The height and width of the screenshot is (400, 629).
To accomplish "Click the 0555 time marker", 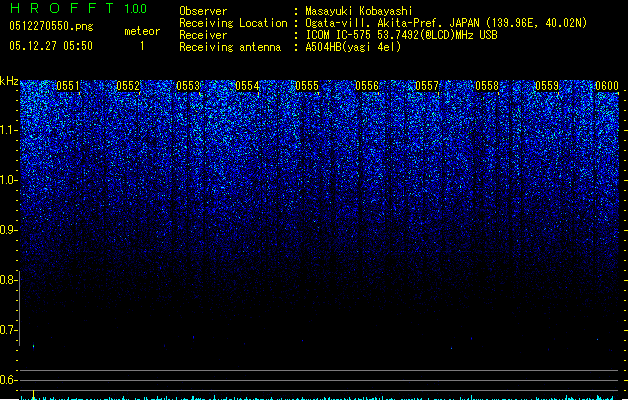I will pos(307,85).
